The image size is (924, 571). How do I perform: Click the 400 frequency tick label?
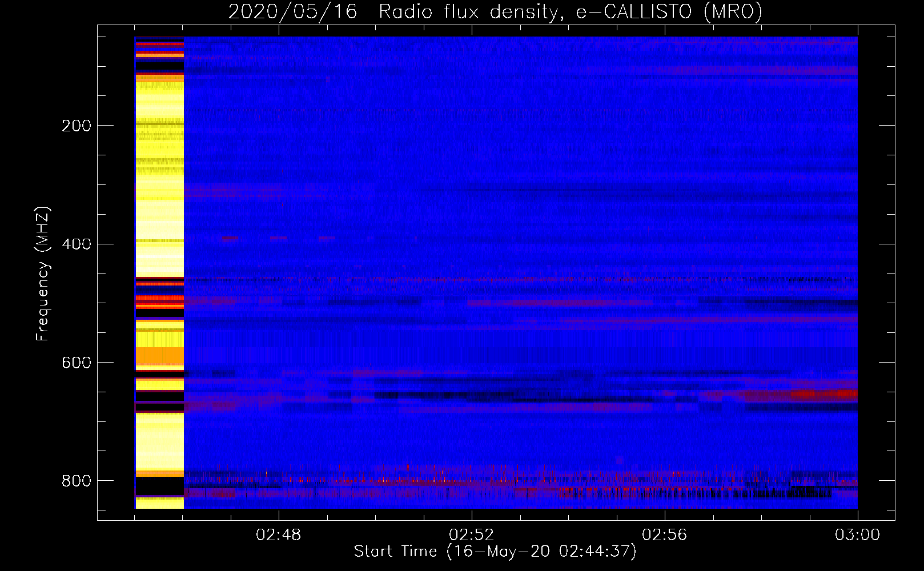click(x=77, y=244)
